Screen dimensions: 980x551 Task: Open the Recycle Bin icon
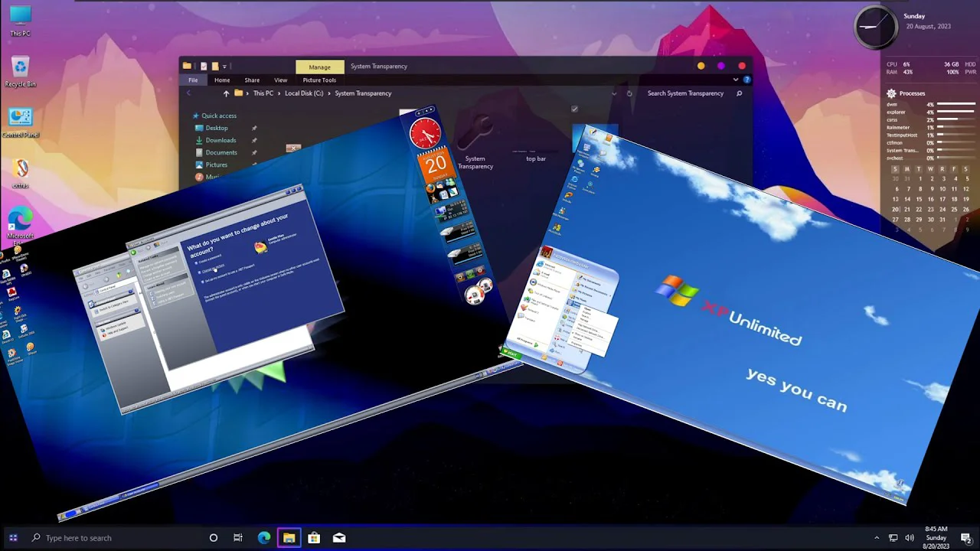point(21,70)
